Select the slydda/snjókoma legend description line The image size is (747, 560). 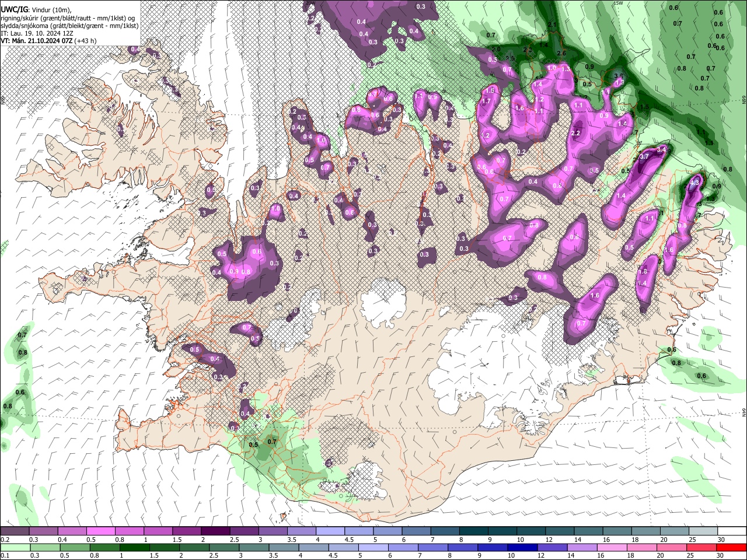coord(69,25)
